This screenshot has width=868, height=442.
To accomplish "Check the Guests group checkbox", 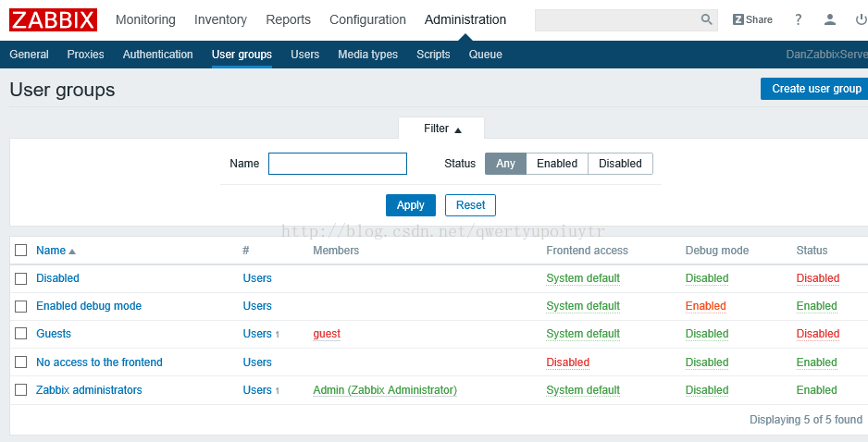I will point(21,333).
